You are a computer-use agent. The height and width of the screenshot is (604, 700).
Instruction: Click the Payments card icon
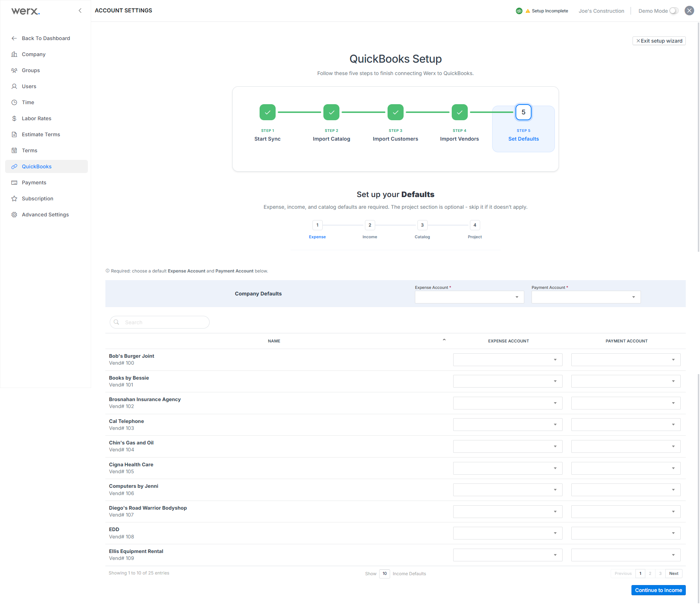[14, 183]
